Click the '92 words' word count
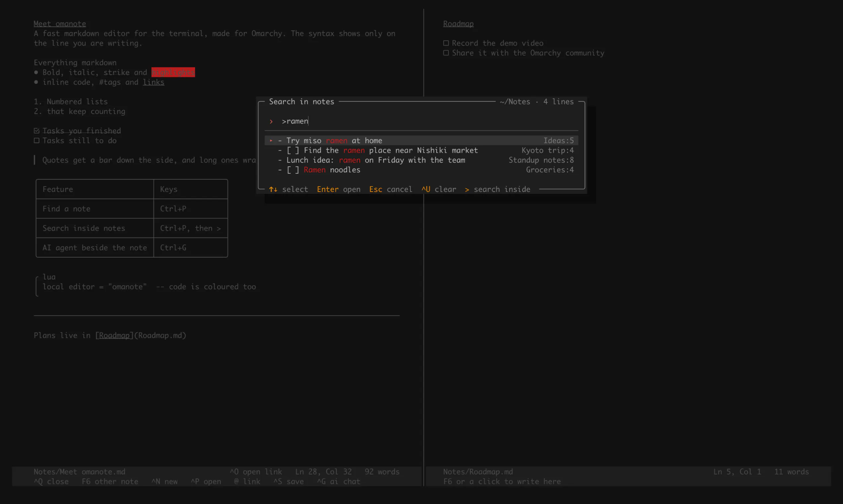The height and width of the screenshot is (504, 843). (382, 472)
